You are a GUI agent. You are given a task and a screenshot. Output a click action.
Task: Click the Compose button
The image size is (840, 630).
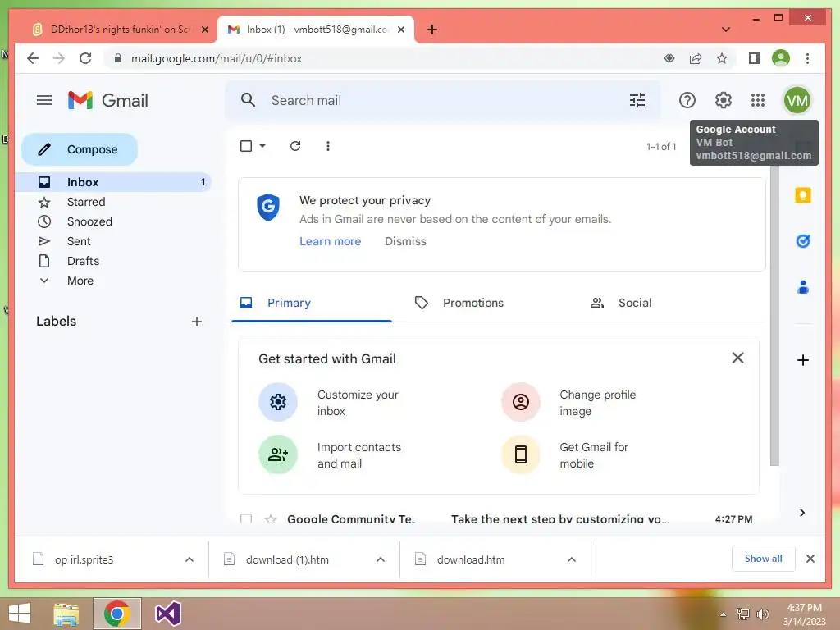(x=80, y=149)
